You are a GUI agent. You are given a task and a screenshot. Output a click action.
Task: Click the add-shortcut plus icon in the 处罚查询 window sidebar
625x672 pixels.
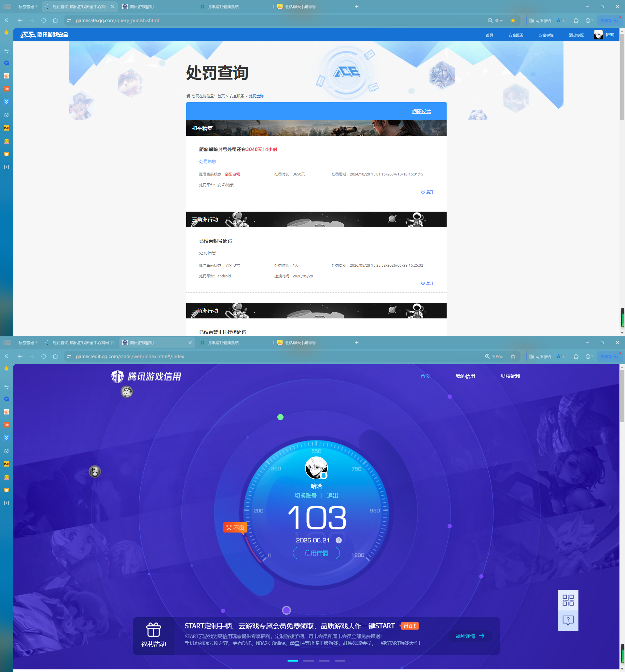pyautogui.click(x=7, y=167)
